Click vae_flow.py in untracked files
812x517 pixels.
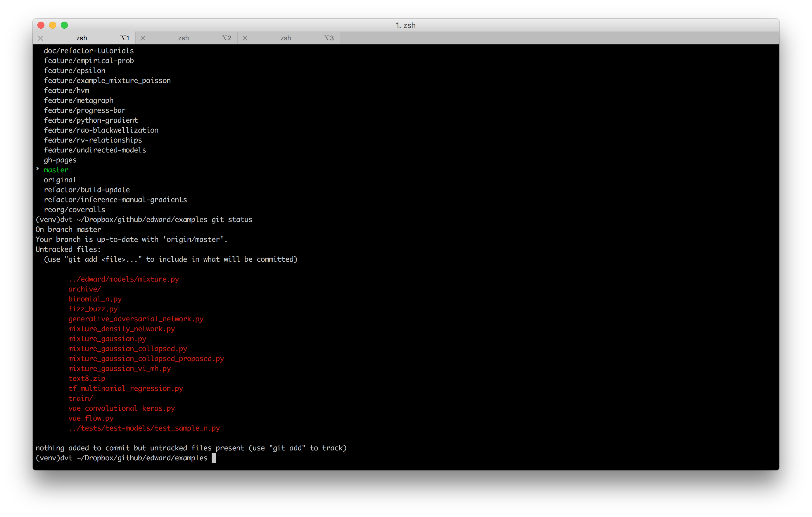pos(91,418)
